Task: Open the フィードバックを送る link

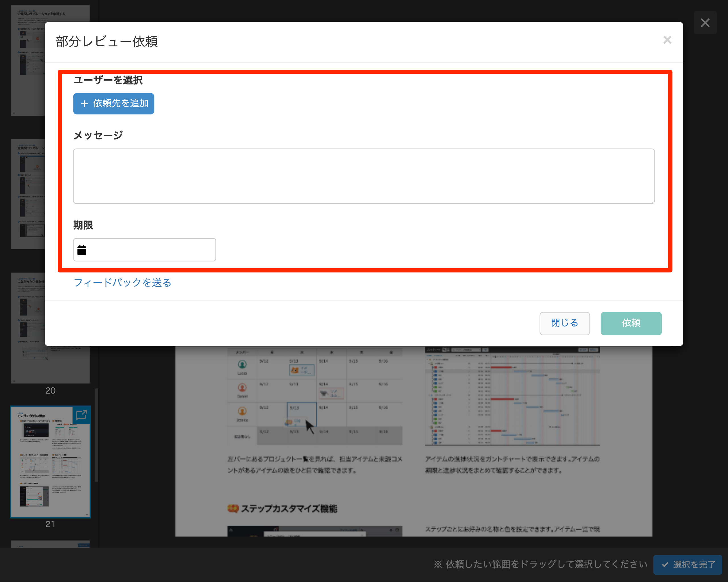Action: (x=122, y=283)
